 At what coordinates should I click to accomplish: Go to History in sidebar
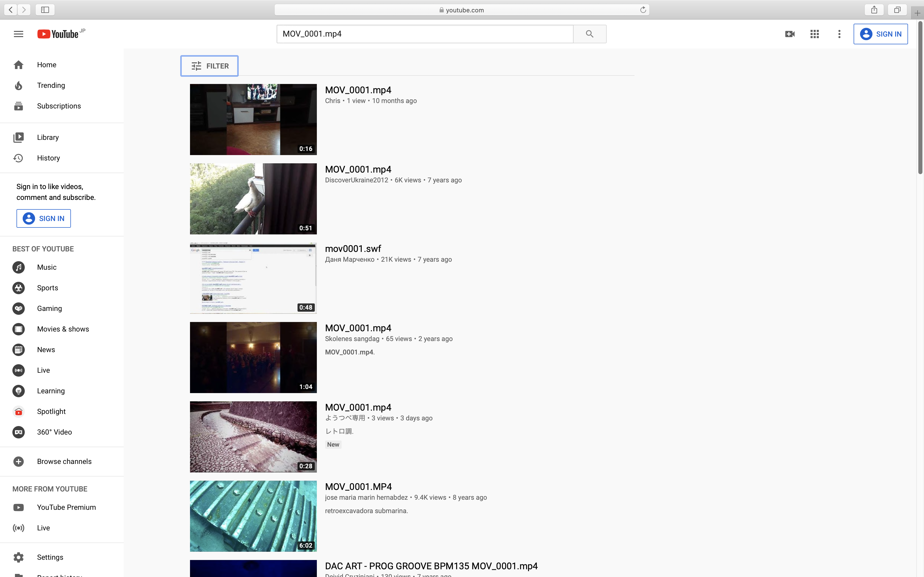(48, 158)
